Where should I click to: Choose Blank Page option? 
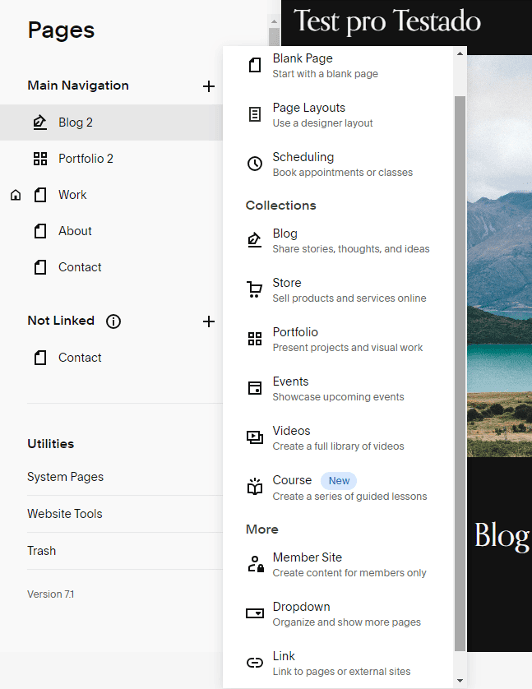coord(338,65)
